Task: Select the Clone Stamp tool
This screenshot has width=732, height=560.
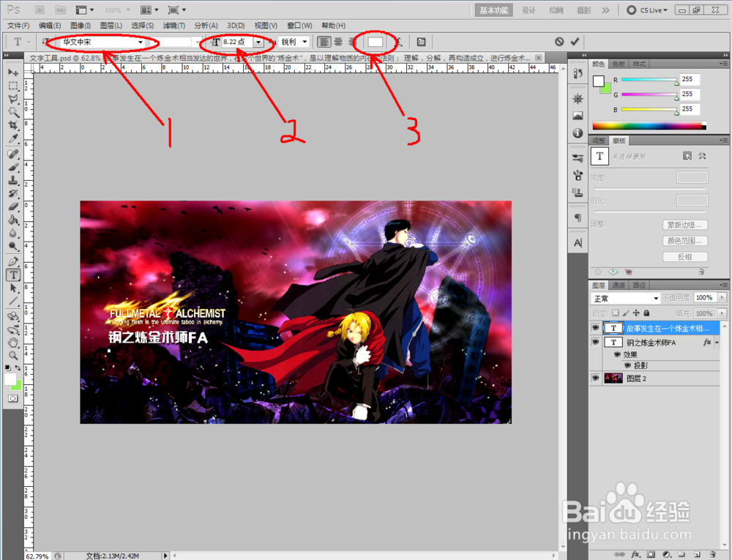Action: pos(13,180)
